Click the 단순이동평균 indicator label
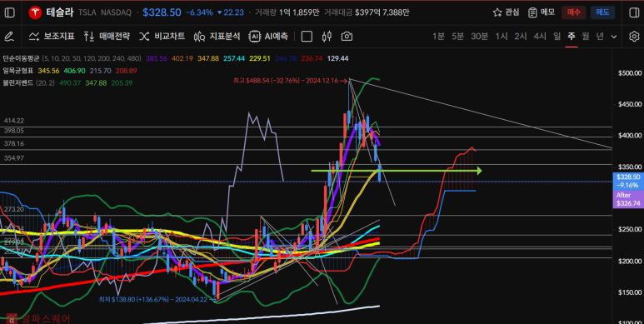 22,59
